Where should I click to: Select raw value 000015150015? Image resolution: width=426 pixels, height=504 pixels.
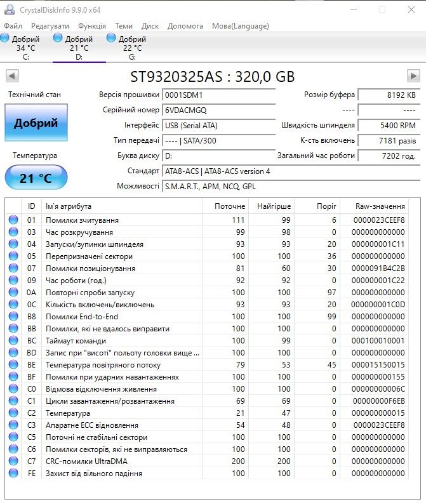(x=378, y=365)
